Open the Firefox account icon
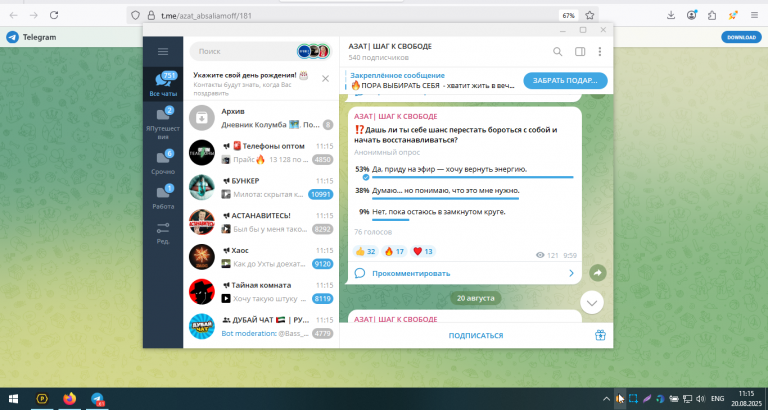This screenshot has width=768, height=410. coord(692,15)
